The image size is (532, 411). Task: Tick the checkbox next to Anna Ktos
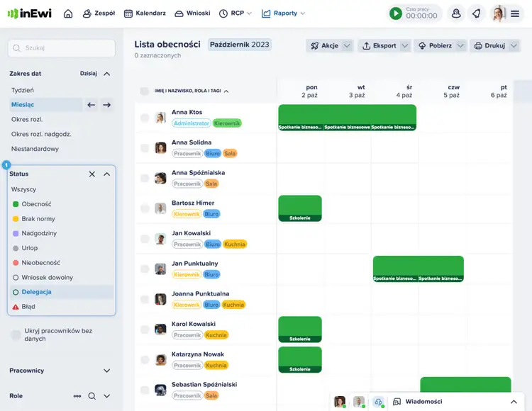click(145, 118)
